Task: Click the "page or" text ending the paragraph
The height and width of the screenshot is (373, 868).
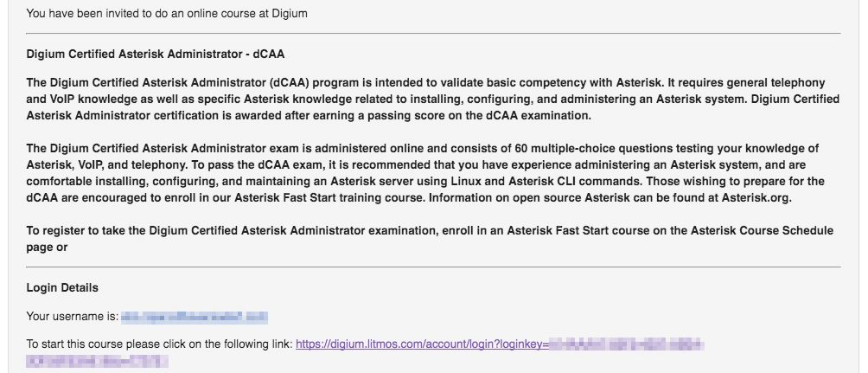Action: coord(47,247)
